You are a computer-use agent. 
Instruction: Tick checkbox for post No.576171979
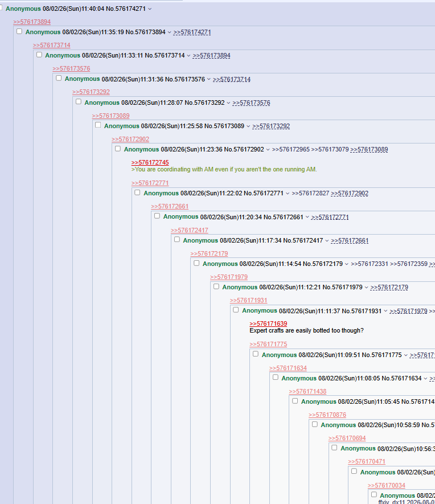coord(216,286)
